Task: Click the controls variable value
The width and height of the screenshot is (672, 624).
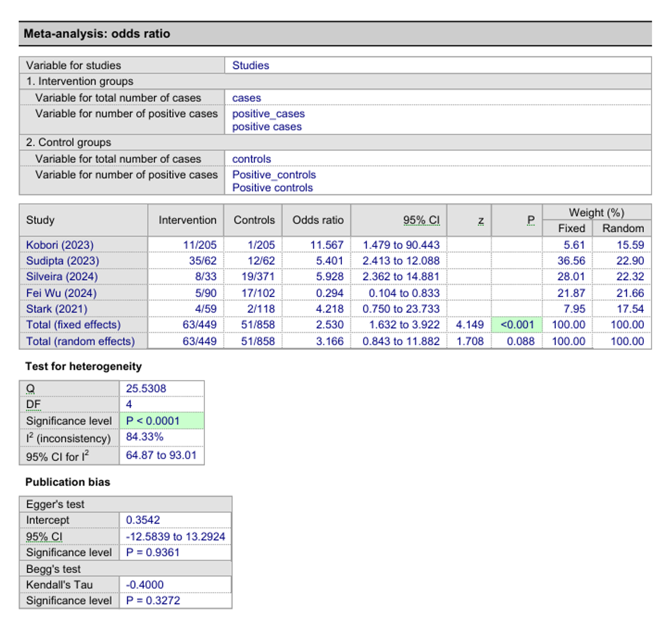Action: coord(252,159)
